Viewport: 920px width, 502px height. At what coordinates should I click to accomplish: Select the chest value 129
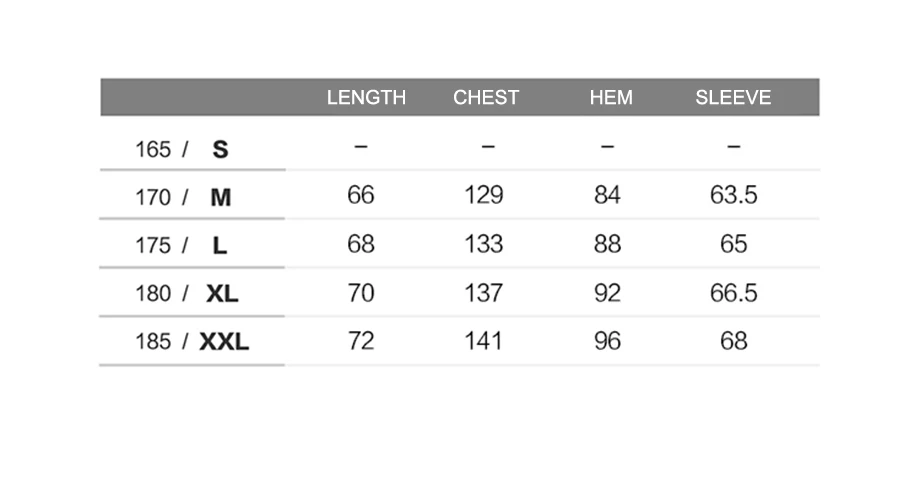coord(483,195)
